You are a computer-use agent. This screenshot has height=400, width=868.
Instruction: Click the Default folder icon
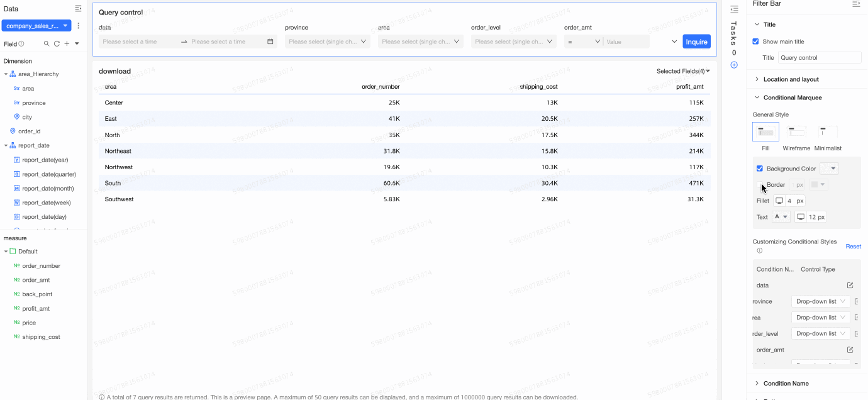click(x=13, y=252)
